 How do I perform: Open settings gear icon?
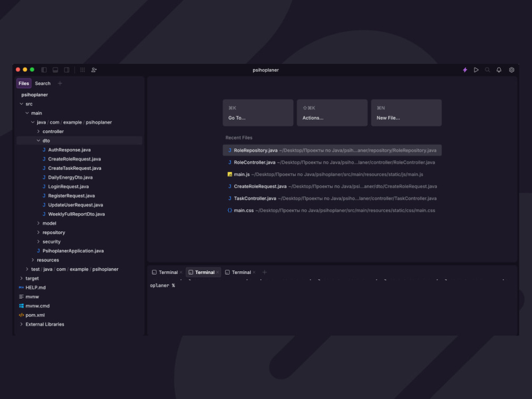click(x=511, y=70)
